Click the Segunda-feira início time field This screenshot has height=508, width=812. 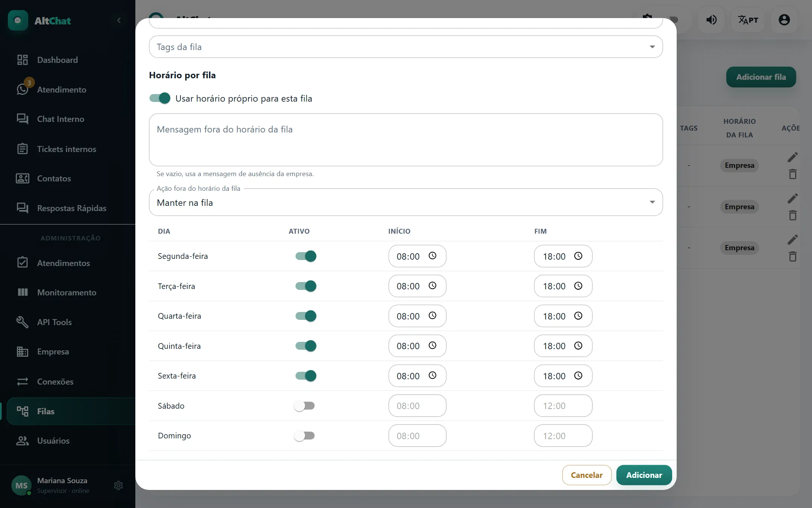coord(417,256)
